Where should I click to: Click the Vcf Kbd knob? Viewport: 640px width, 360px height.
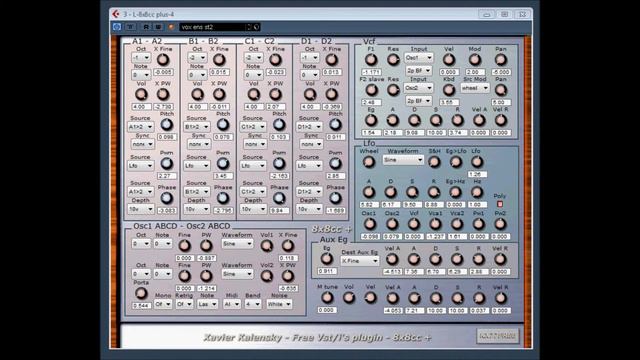click(x=449, y=90)
